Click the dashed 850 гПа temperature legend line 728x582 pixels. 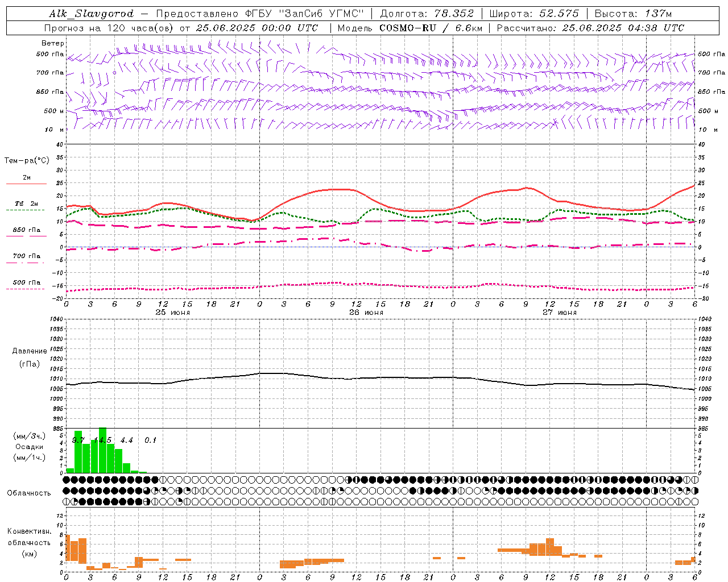coord(26,236)
